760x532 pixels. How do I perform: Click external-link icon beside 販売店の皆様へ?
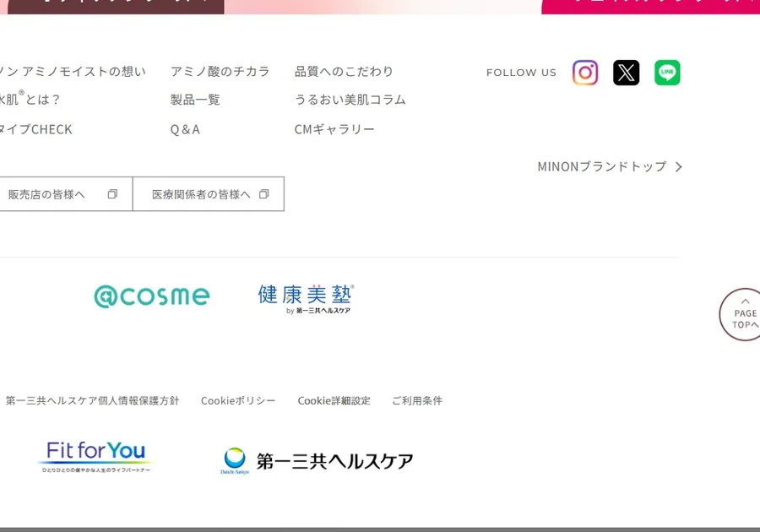[x=112, y=194]
